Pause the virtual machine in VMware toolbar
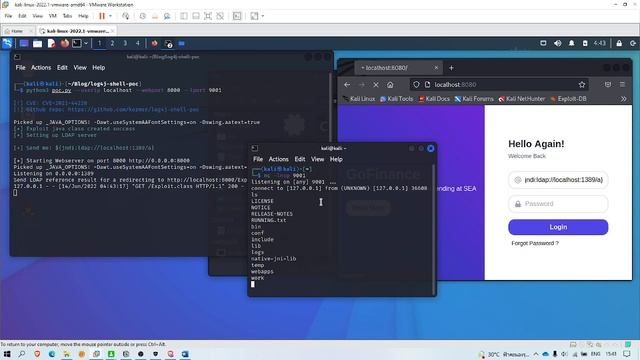 pos(102,16)
